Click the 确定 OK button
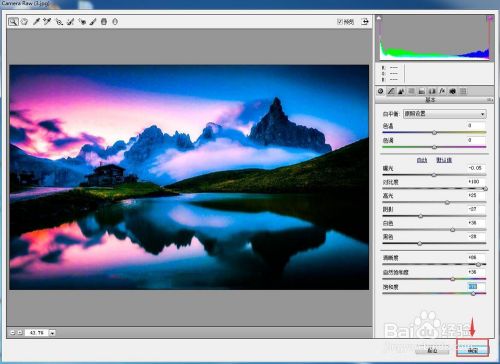The width and height of the screenshot is (500, 364). coord(472,350)
